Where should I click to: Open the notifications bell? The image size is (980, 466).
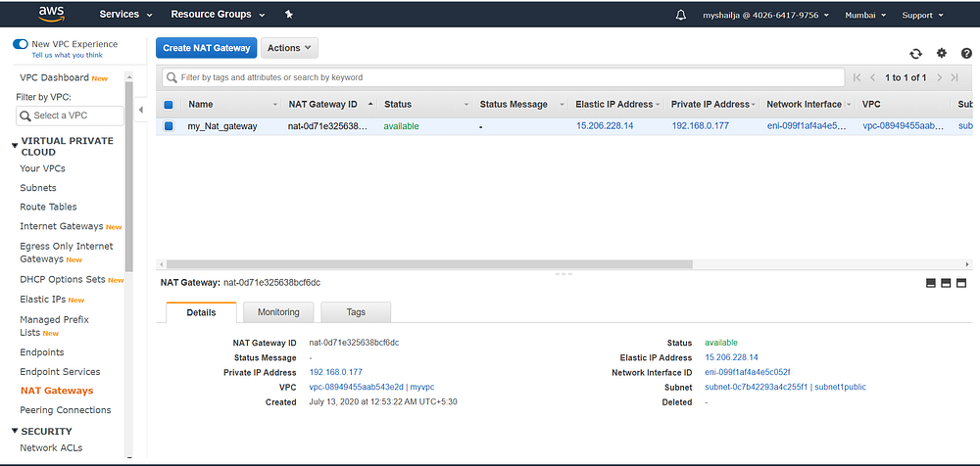pos(681,15)
